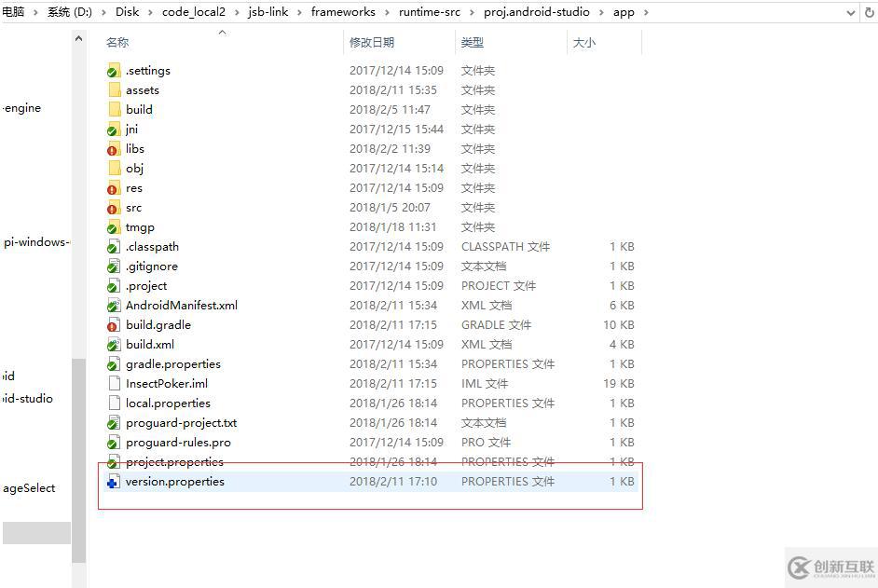This screenshot has height=588, width=878.
Task: Go to 'proj.android-studio' in the breadcrumb path
Action: [537, 12]
